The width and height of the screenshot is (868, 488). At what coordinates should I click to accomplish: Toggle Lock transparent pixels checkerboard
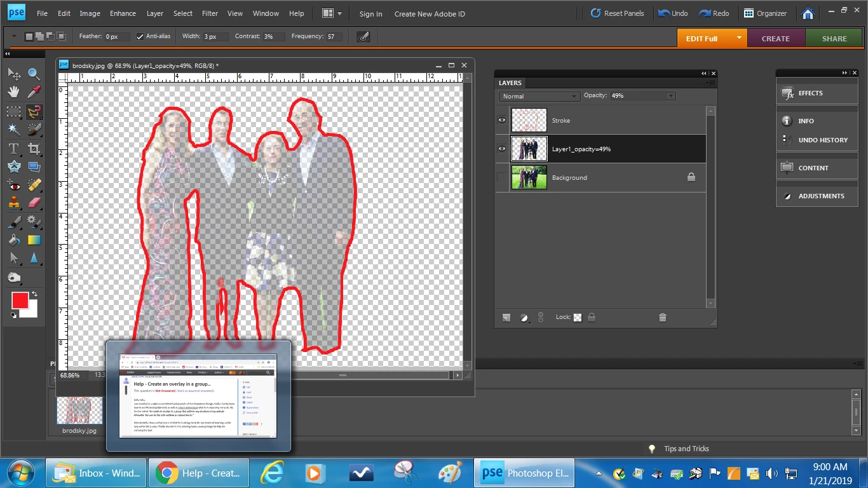(578, 317)
